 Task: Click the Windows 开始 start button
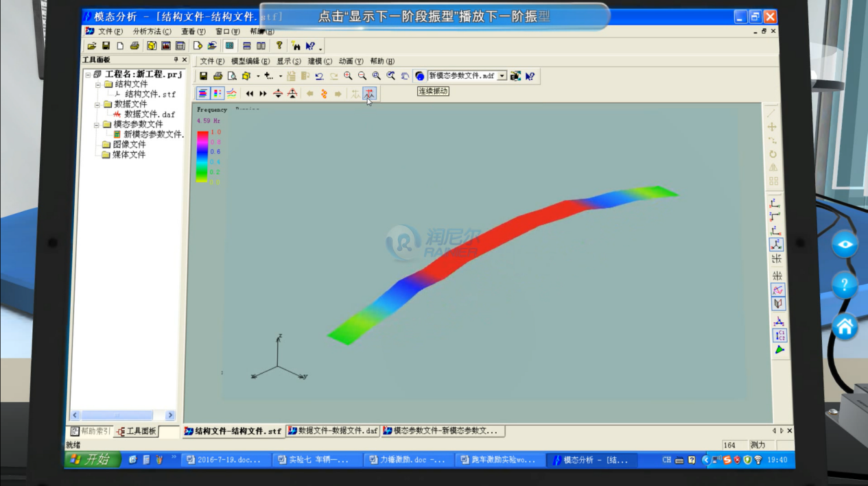[x=93, y=460]
